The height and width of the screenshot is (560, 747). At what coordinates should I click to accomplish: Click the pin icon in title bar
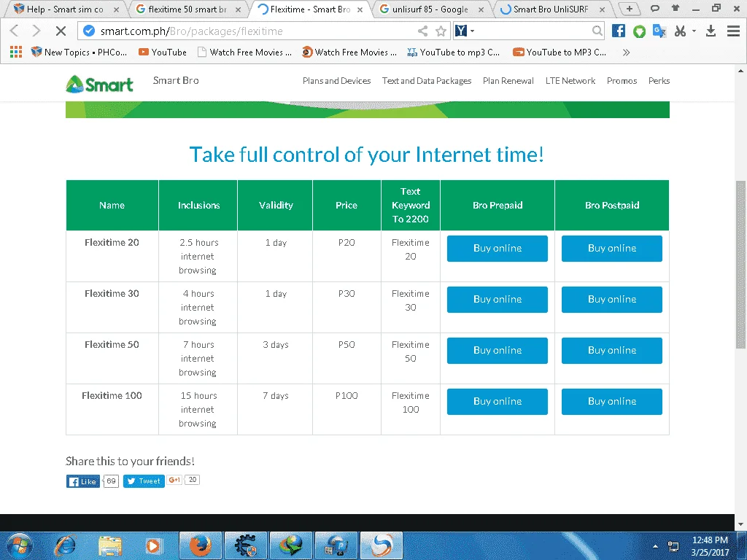coord(675,7)
